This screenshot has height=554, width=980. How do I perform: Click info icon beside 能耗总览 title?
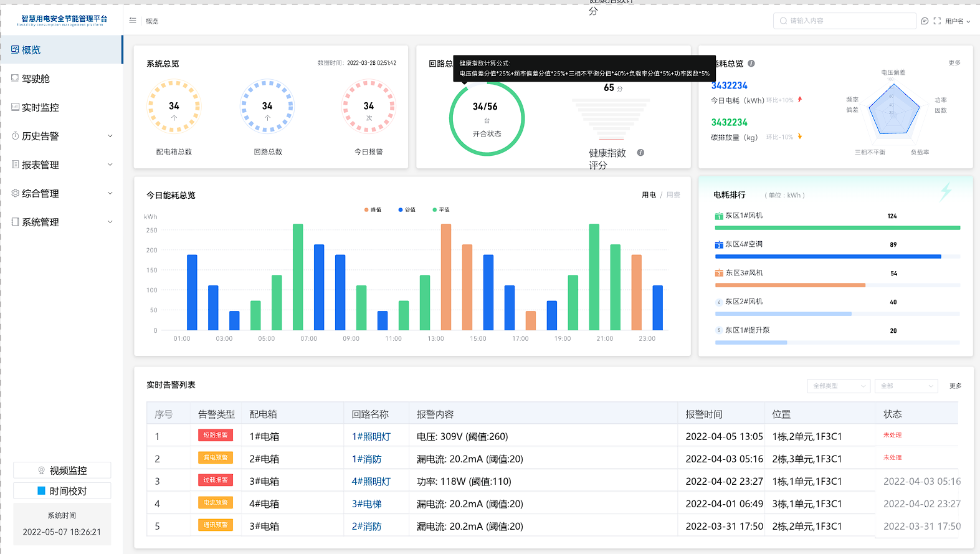pyautogui.click(x=751, y=64)
